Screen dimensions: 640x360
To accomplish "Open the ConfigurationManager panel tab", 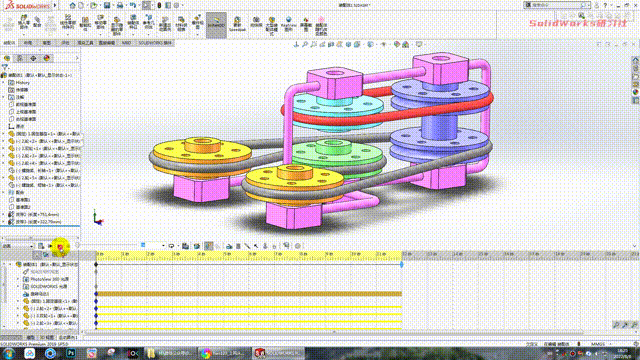I will (x=33, y=58).
